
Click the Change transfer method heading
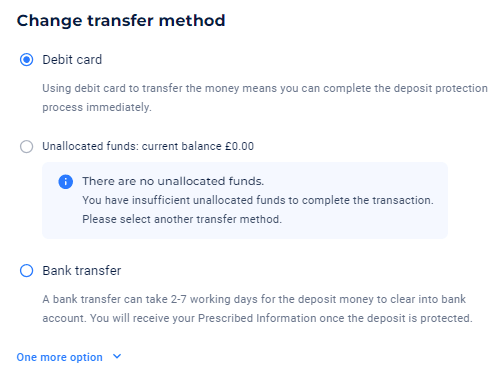click(x=121, y=21)
